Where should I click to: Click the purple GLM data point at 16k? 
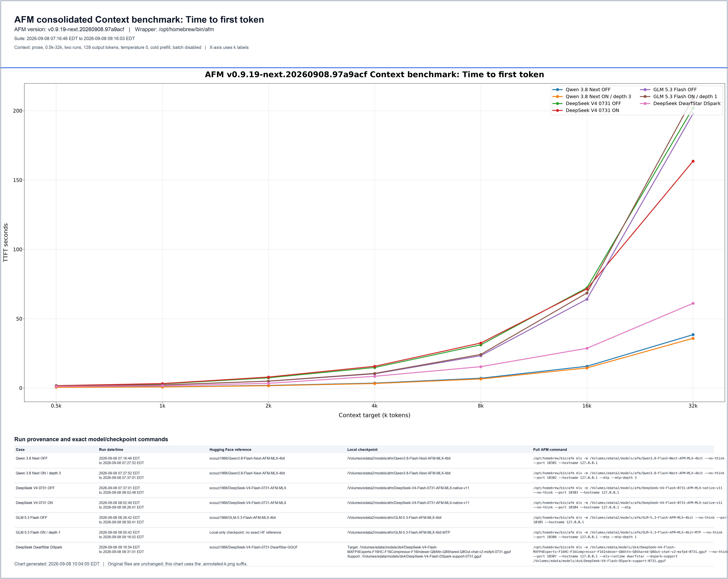pyautogui.click(x=587, y=299)
